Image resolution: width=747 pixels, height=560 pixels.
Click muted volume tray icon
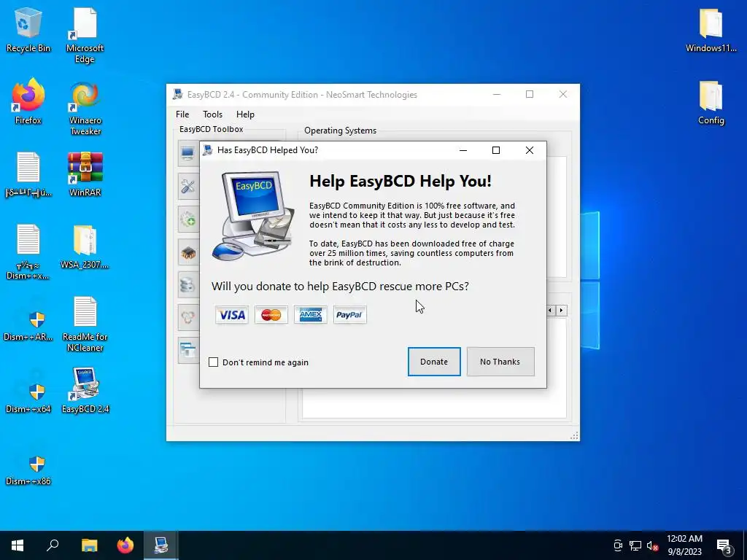pos(652,545)
